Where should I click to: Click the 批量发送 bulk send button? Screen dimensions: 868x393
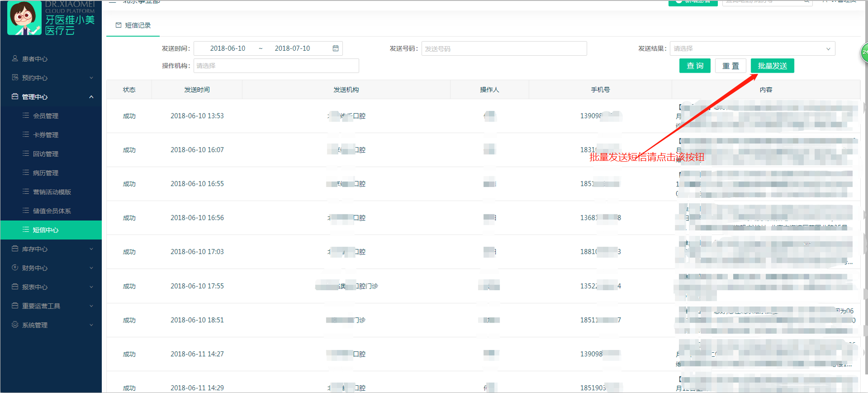(x=772, y=66)
